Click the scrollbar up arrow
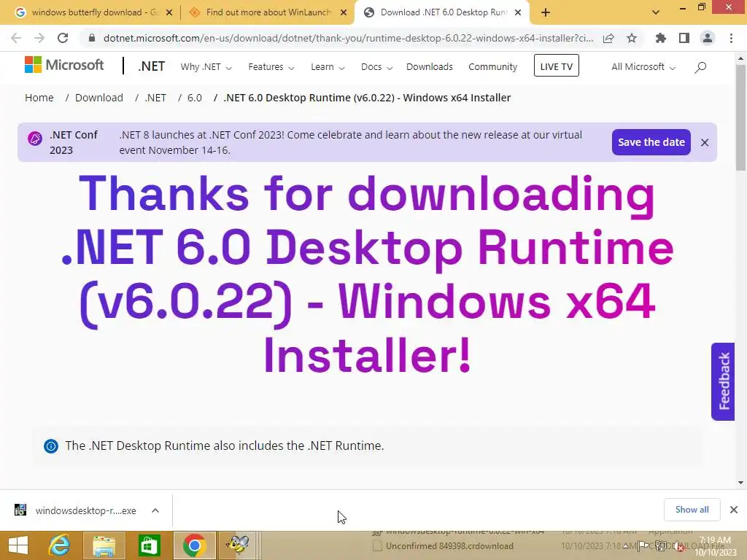 pyautogui.click(x=740, y=58)
